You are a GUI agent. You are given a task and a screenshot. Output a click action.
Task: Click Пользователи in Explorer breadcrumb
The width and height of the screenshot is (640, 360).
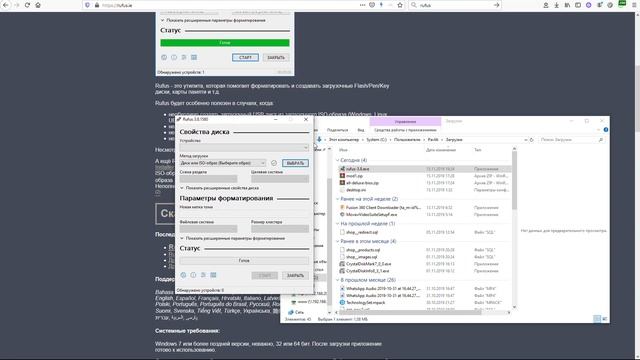click(x=407, y=140)
